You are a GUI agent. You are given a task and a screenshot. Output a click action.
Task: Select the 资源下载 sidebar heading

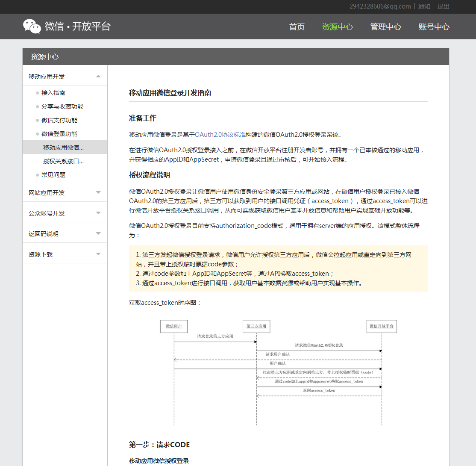click(40, 254)
